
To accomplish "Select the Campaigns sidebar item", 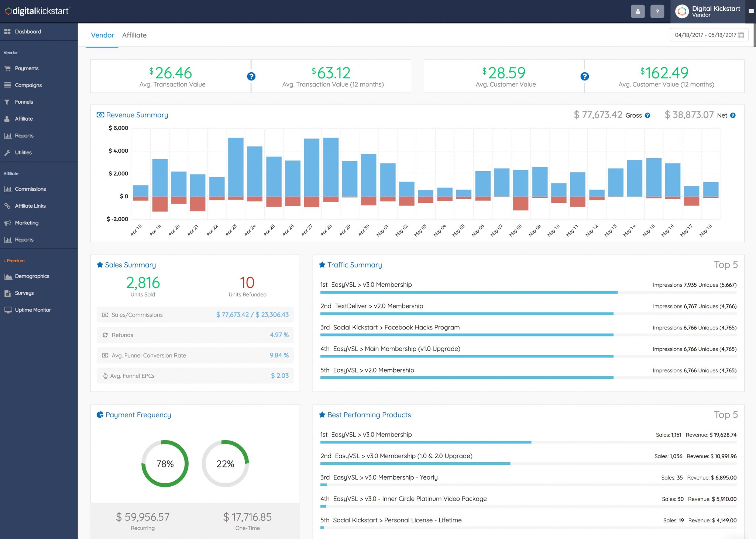I will pos(28,85).
